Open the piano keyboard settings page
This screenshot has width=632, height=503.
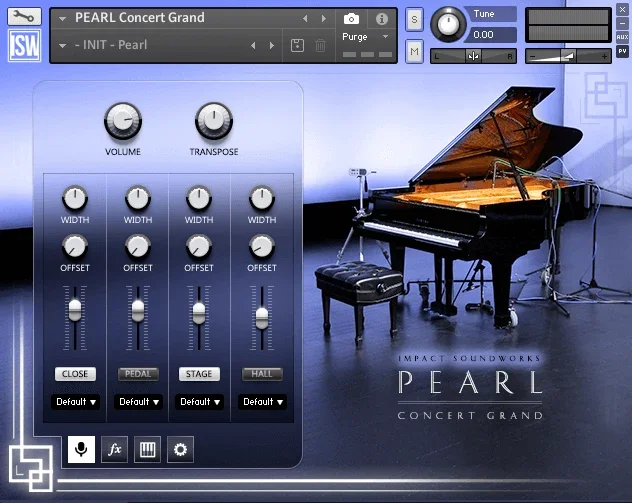[148, 449]
